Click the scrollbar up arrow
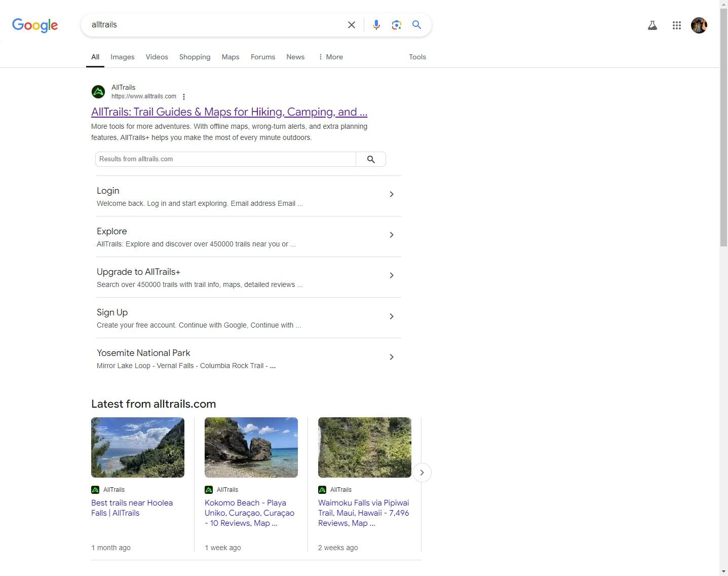Screen dimensions: 728x576 723,4
